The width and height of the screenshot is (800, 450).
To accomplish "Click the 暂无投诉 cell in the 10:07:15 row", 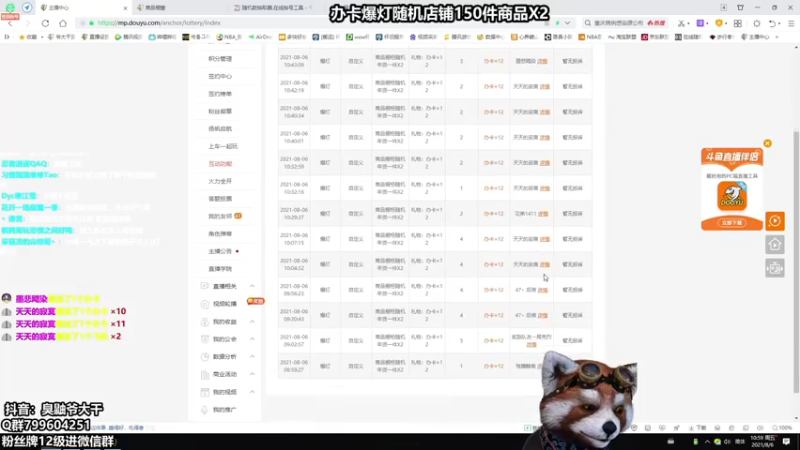I will click(x=572, y=239).
